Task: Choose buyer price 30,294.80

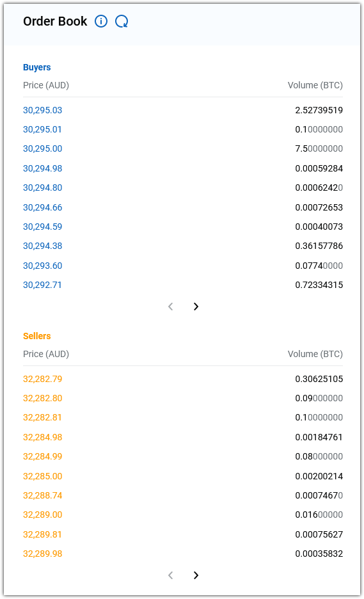Action: (x=42, y=188)
